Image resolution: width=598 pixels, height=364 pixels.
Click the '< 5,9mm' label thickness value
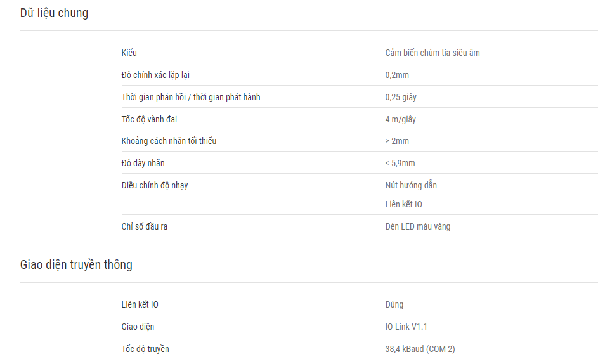coord(400,164)
